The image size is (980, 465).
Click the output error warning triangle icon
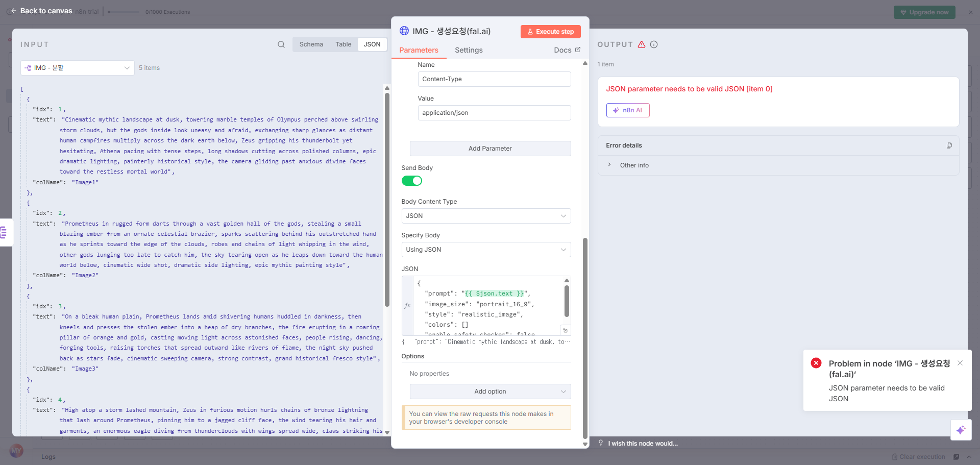tap(642, 44)
